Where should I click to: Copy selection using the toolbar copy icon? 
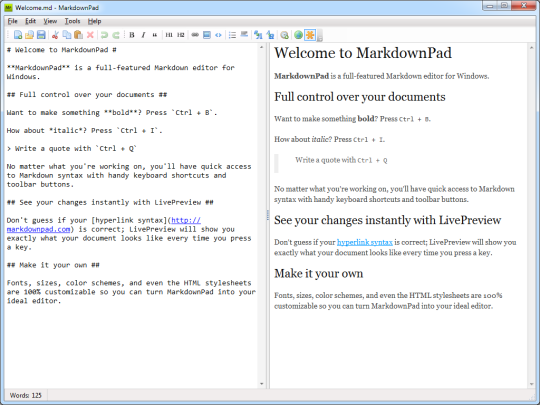coord(67,35)
